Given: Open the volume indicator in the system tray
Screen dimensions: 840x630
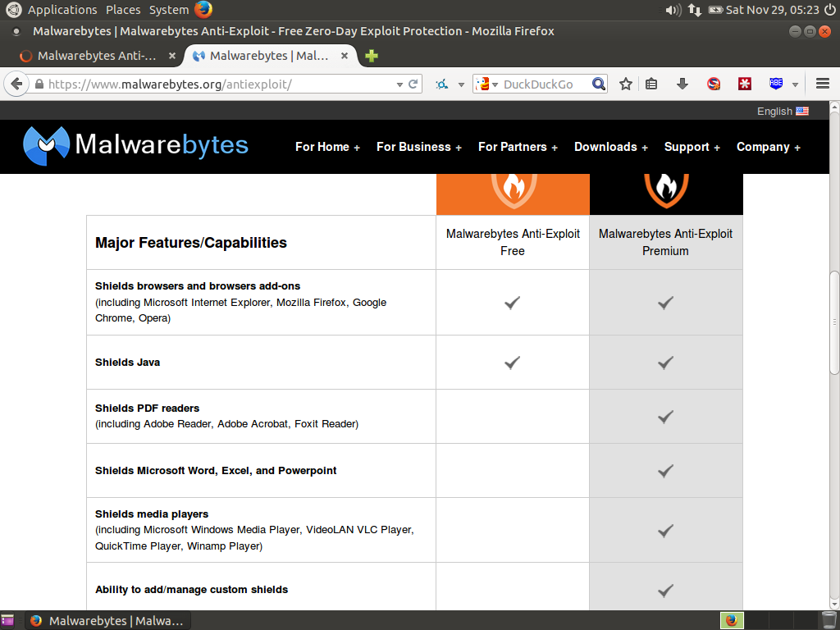Looking at the screenshot, I should click(673, 10).
